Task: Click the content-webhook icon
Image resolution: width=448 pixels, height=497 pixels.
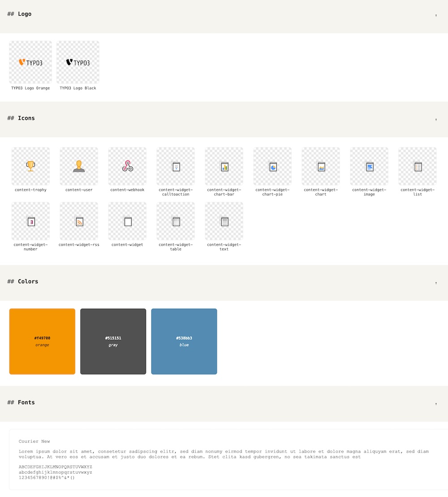Action: [127, 166]
